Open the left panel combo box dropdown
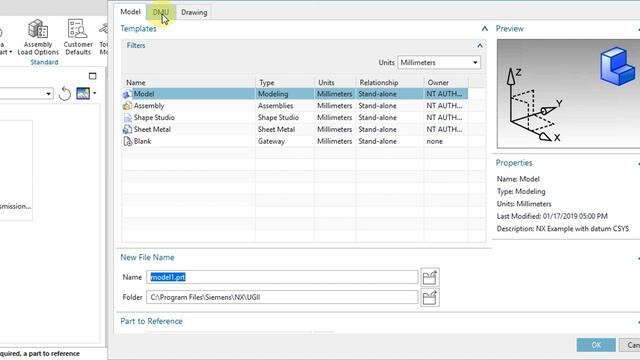The image size is (640, 360). tap(49, 94)
